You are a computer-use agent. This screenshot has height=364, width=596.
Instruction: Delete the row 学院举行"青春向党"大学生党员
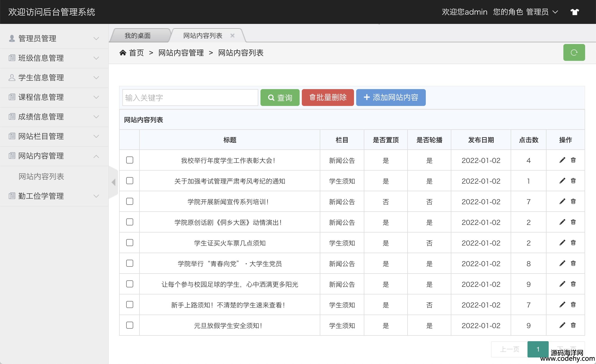[x=573, y=263]
